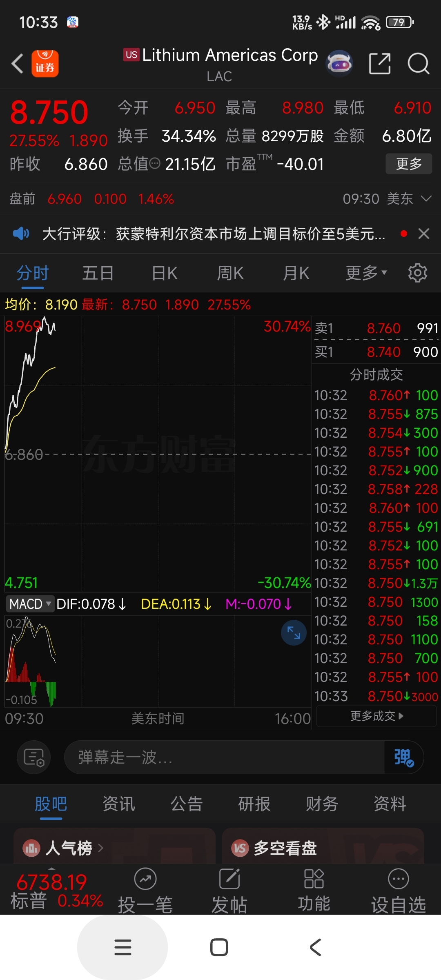The height and width of the screenshot is (980, 441).
Task: Switch to the 五日 chart tab
Action: [x=98, y=273]
